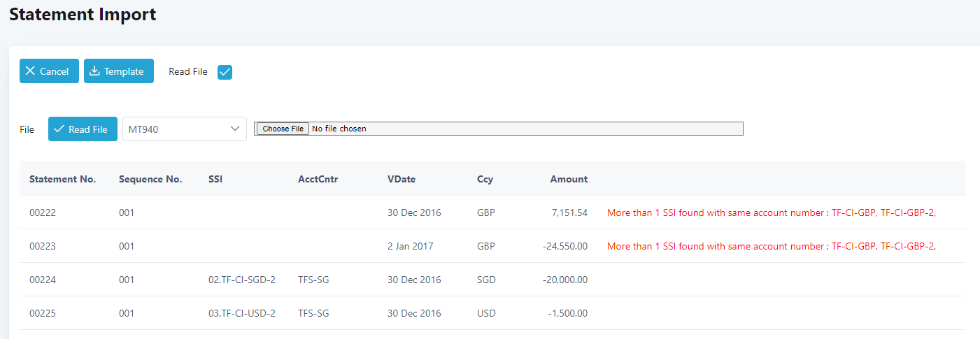
Task: Click the Sequence No. column header
Action: coord(150,179)
